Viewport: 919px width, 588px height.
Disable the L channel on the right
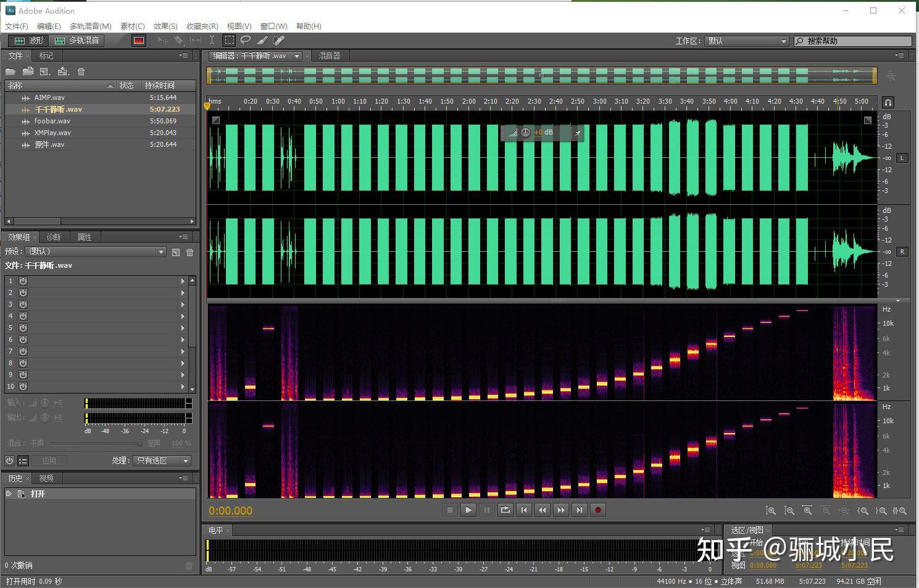tap(902, 158)
